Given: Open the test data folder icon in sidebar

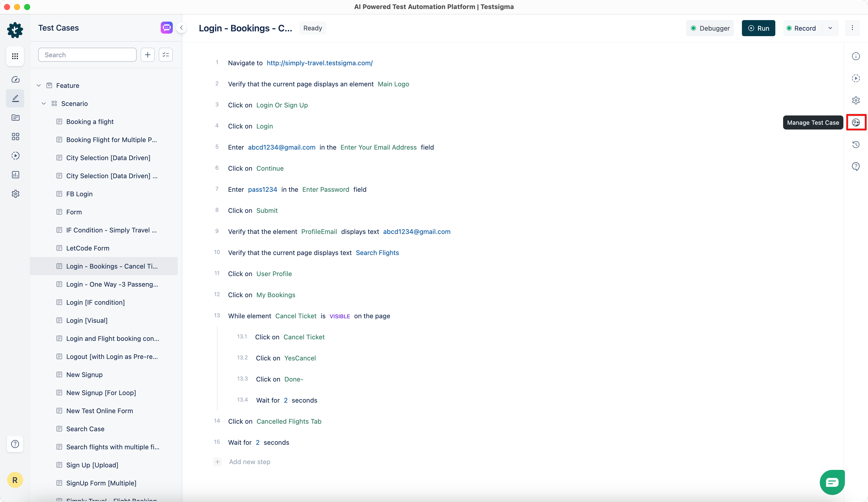Looking at the screenshot, I should (x=15, y=117).
